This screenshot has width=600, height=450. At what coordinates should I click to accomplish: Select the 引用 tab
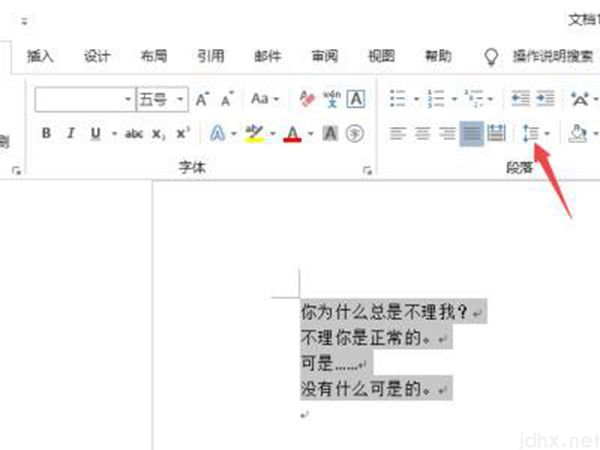point(211,56)
